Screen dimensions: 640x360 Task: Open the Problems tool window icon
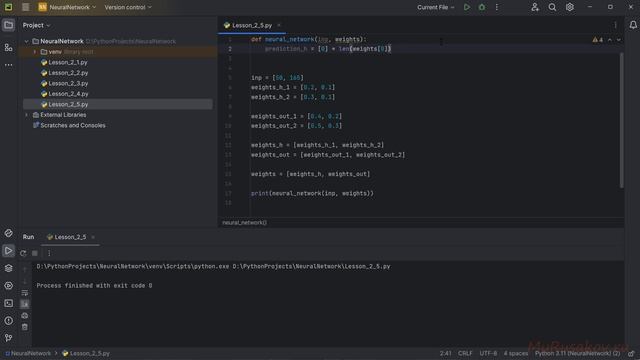pyautogui.click(x=8, y=321)
